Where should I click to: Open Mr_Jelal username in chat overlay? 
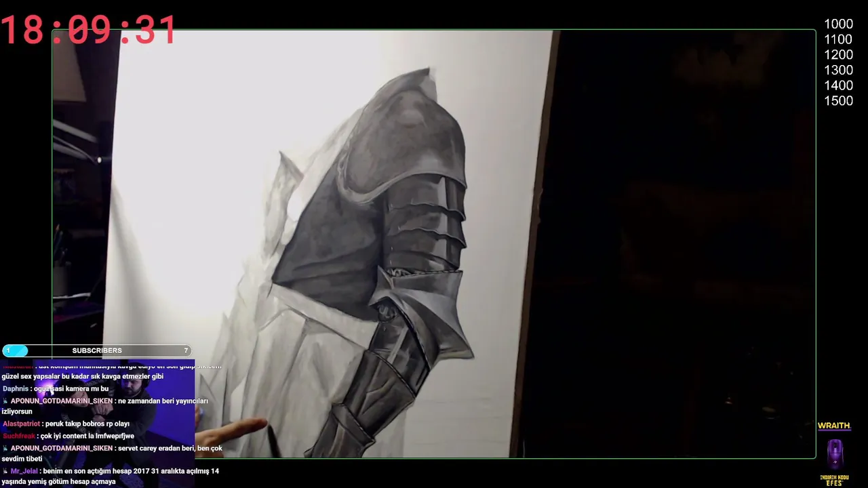click(24, 471)
